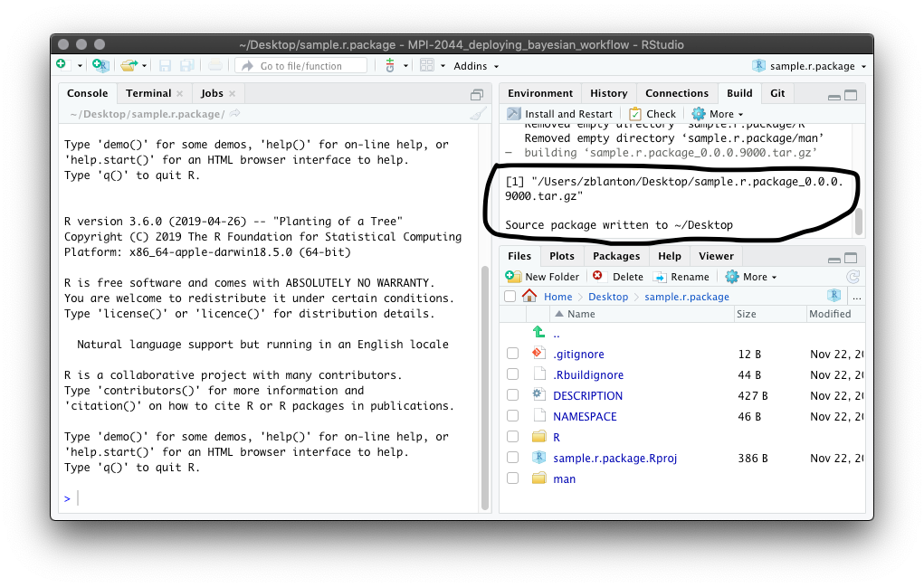Minimize the Build pane
This screenshot has width=924, height=587.
point(834,96)
